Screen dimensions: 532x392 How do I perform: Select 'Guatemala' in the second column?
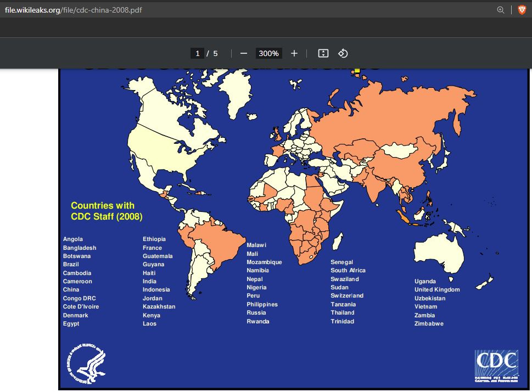click(x=158, y=256)
